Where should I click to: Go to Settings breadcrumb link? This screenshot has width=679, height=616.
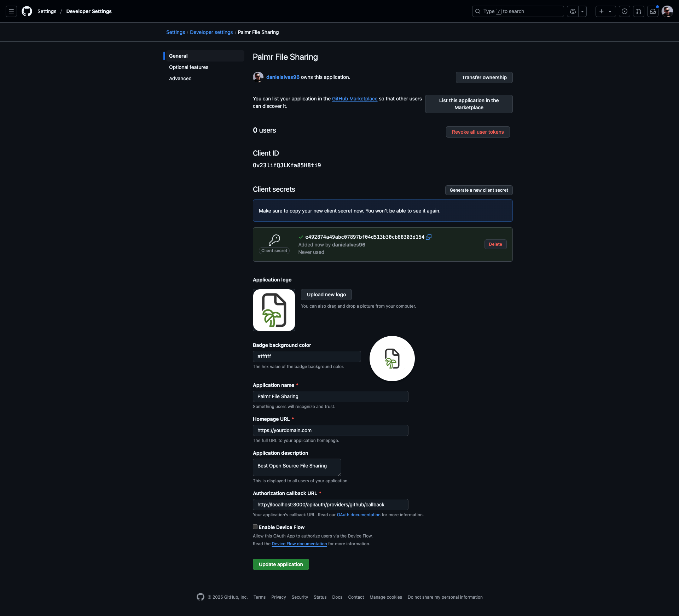[175, 32]
